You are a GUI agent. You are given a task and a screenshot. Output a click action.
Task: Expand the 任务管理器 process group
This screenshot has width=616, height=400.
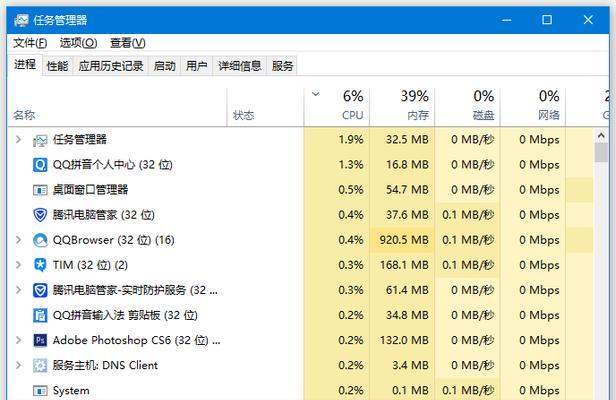coord(18,139)
